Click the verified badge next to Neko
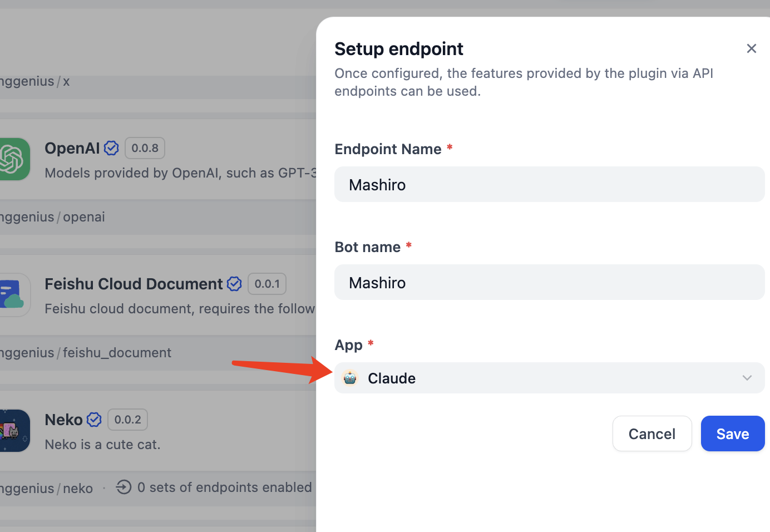The height and width of the screenshot is (532, 770). [94, 420]
